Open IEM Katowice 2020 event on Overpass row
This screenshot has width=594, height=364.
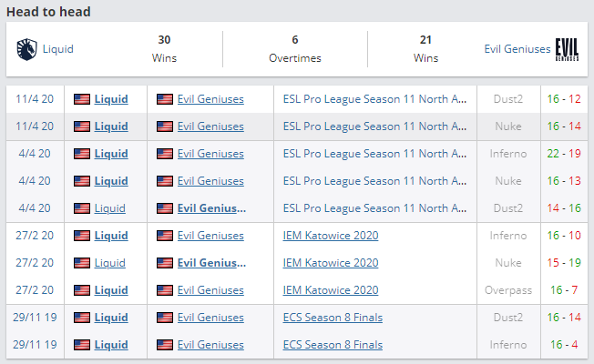point(331,290)
